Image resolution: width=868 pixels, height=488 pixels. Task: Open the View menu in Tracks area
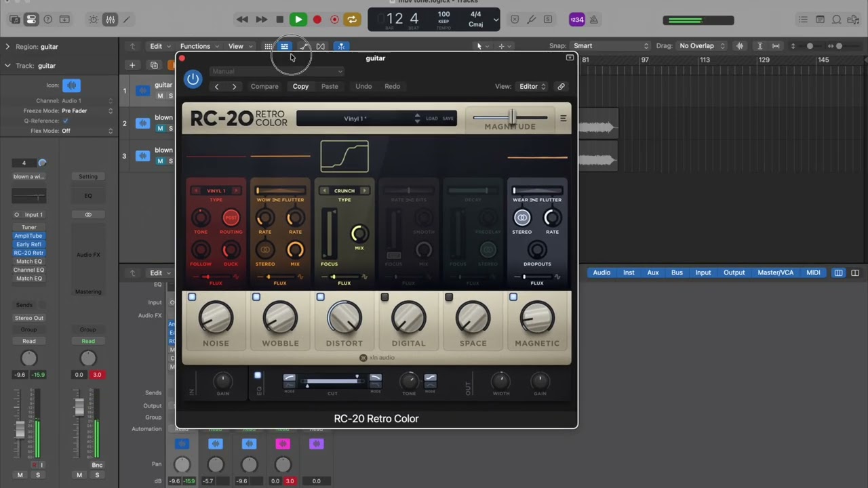239,46
